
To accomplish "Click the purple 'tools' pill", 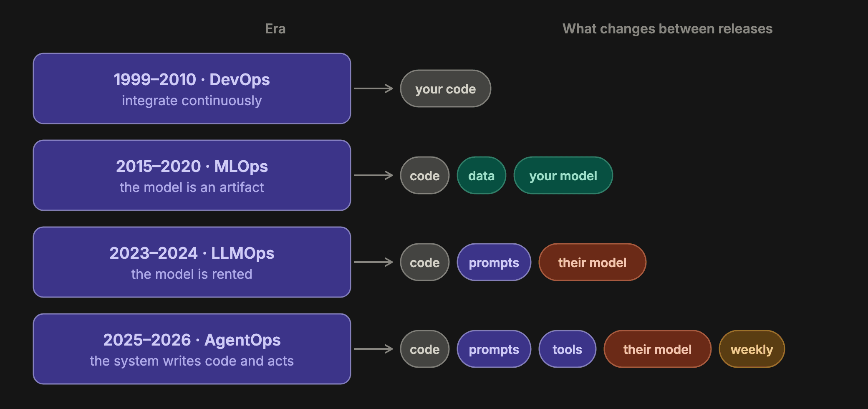I will coord(568,349).
